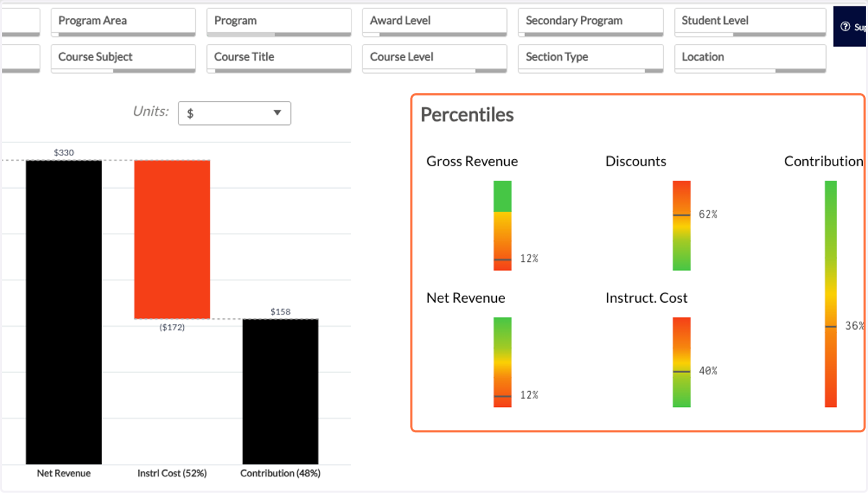
Task: Open the Units dollar dropdown
Action: pyautogui.click(x=234, y=113)
